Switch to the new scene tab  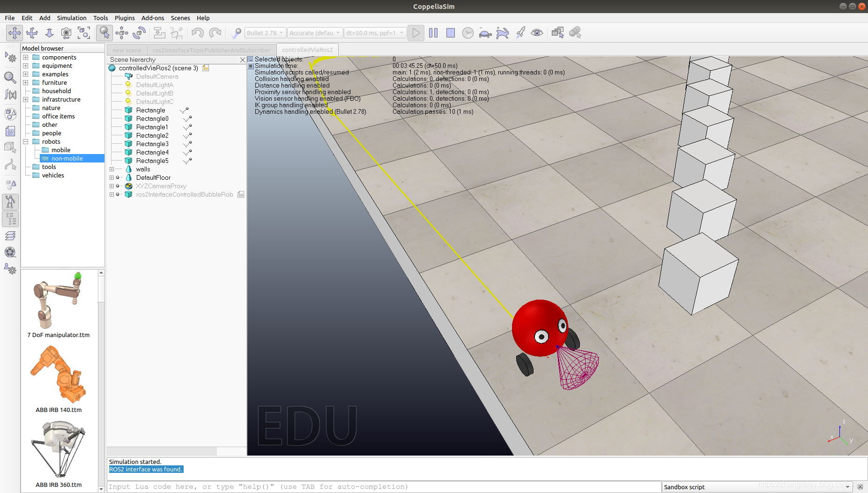point(126,50)
